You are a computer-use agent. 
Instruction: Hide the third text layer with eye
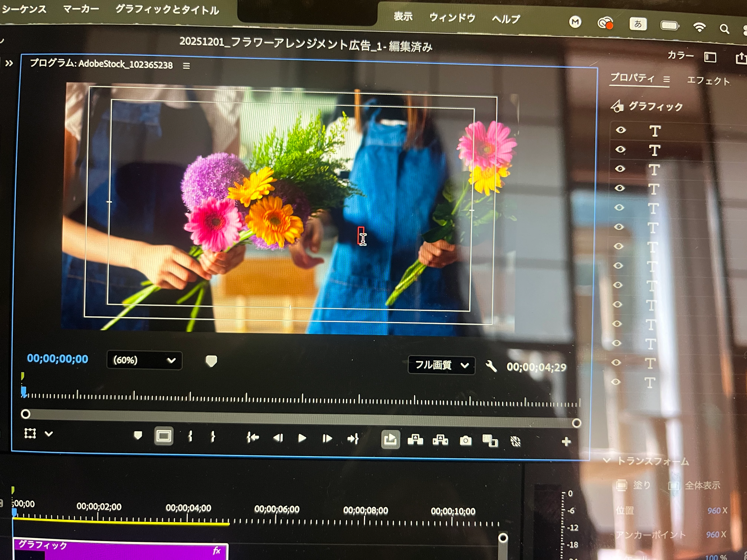620,169
